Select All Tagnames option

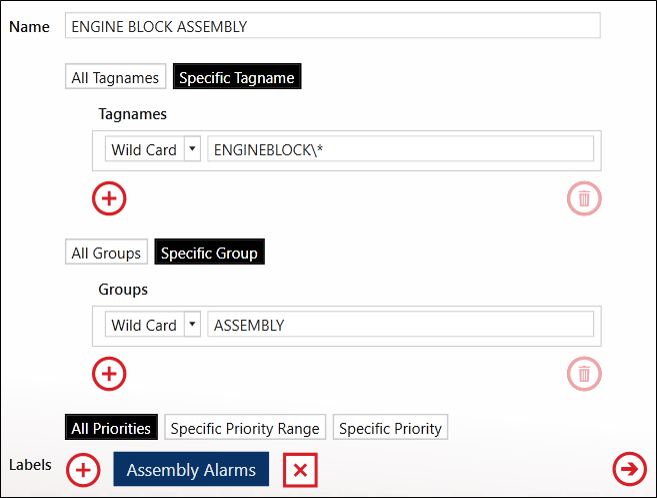(x=115, y=76)
